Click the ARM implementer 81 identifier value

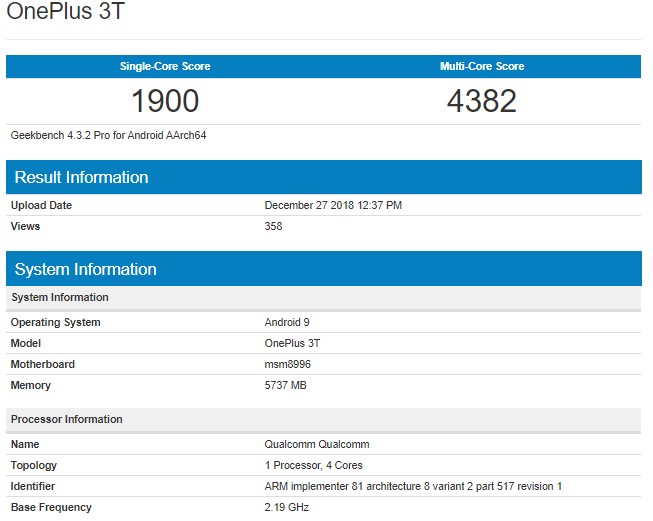pyautogui.click(x=413, y=486)
